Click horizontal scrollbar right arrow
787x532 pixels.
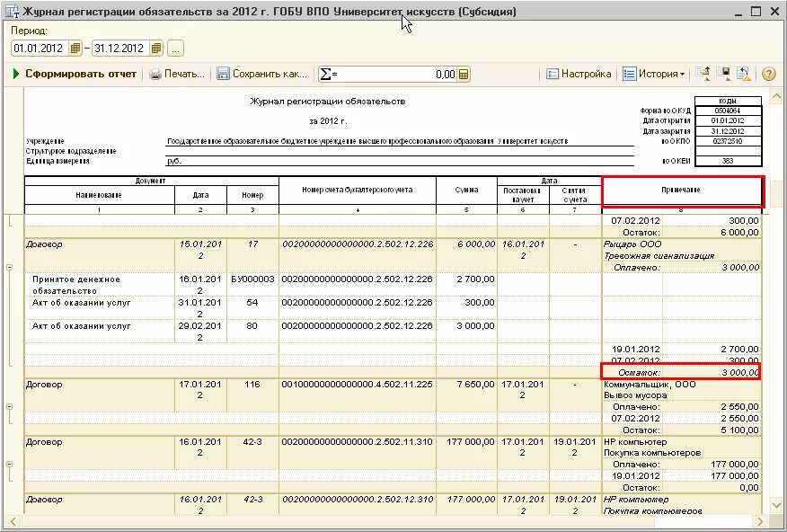tap(760, 521)
